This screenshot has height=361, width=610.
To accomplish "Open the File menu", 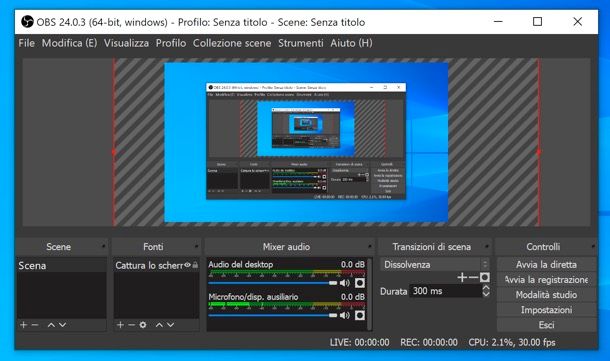I will pos(26,43).
